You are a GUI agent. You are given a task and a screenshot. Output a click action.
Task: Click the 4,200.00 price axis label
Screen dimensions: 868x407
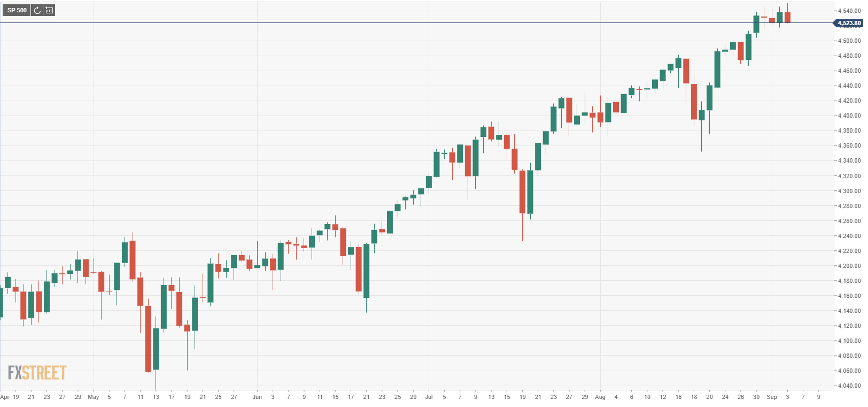point(849,266)
